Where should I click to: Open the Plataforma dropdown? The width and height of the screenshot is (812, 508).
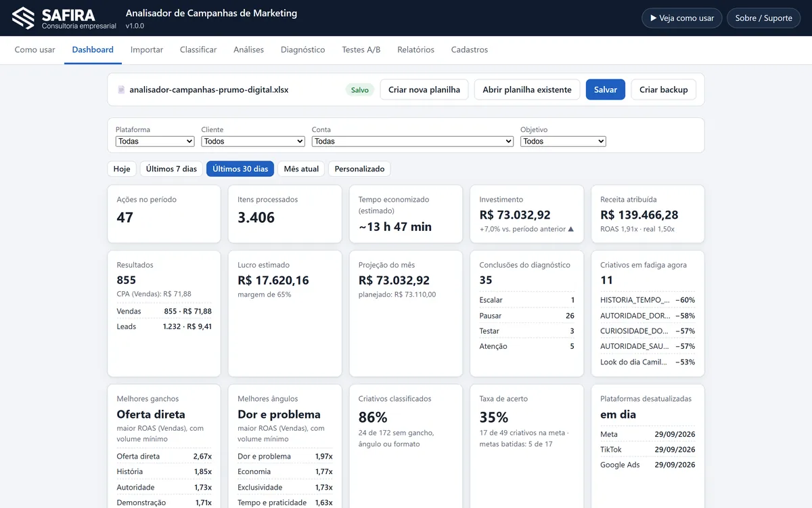[155, 142]
